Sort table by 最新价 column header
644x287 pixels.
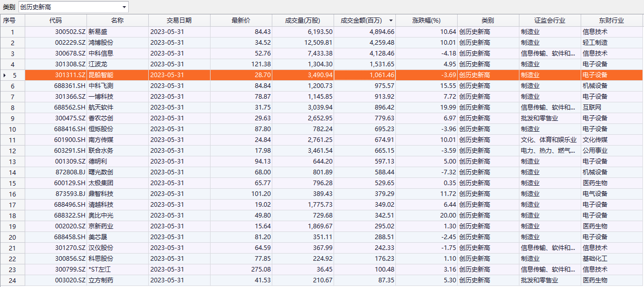241,21
